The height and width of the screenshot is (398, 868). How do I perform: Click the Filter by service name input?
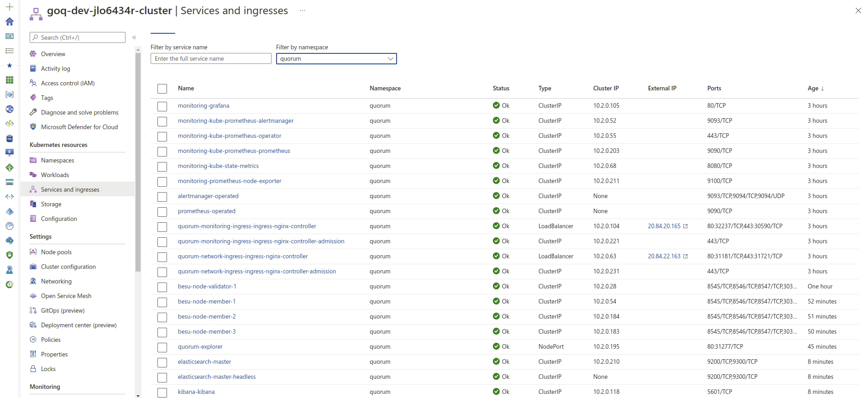coord(211,59)
